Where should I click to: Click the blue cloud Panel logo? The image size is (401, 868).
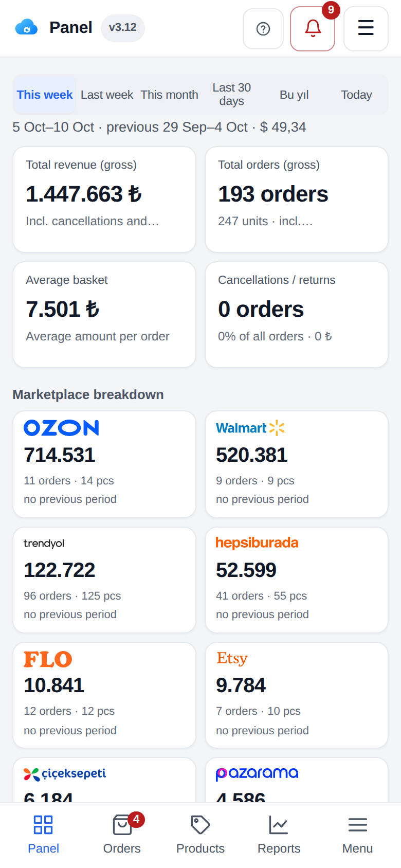26,27
